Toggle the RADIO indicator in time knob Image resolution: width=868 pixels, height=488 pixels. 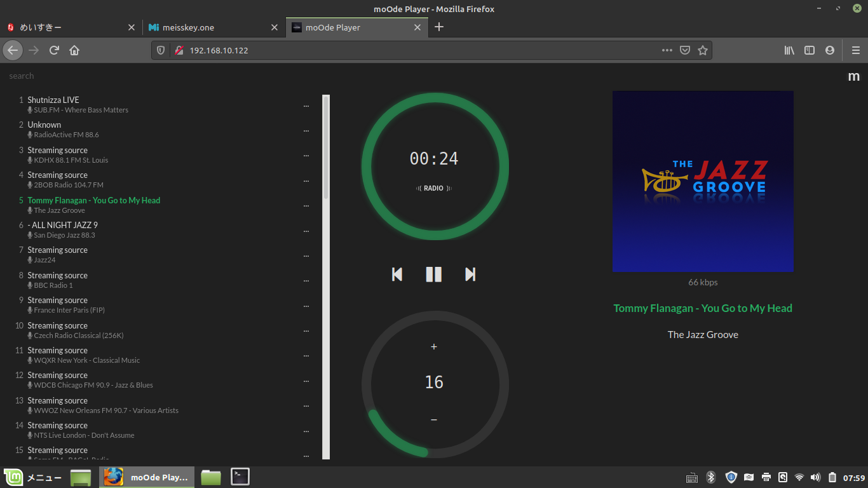[x=434, y=188]
